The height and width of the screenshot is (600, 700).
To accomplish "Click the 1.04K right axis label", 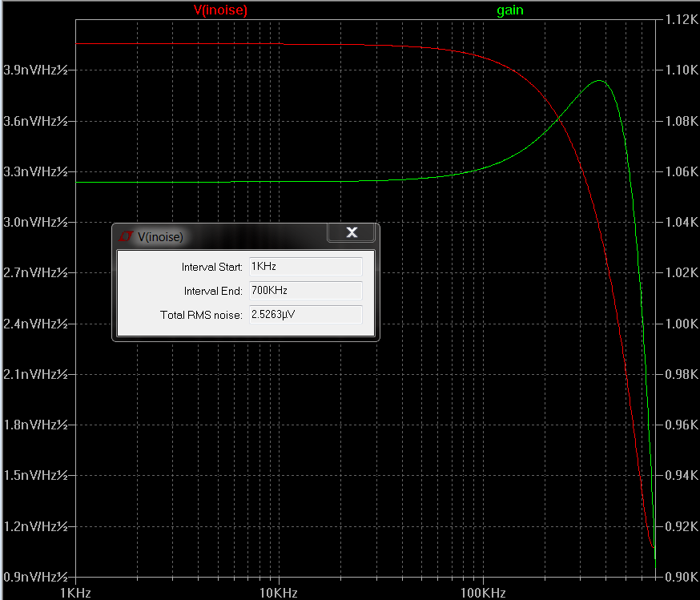I will coord(682,222).
